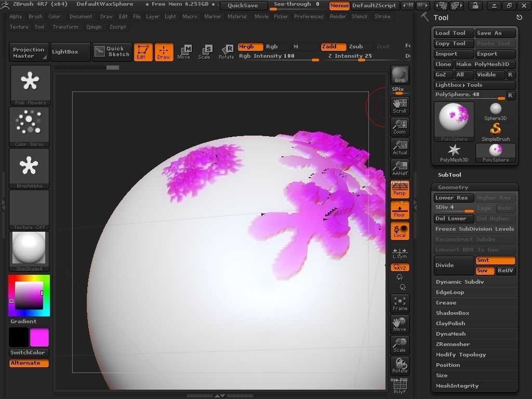This screenshot has width=532, height=399.
Task: Expand the EdgeLoop section
Action: tap(449, 292)
